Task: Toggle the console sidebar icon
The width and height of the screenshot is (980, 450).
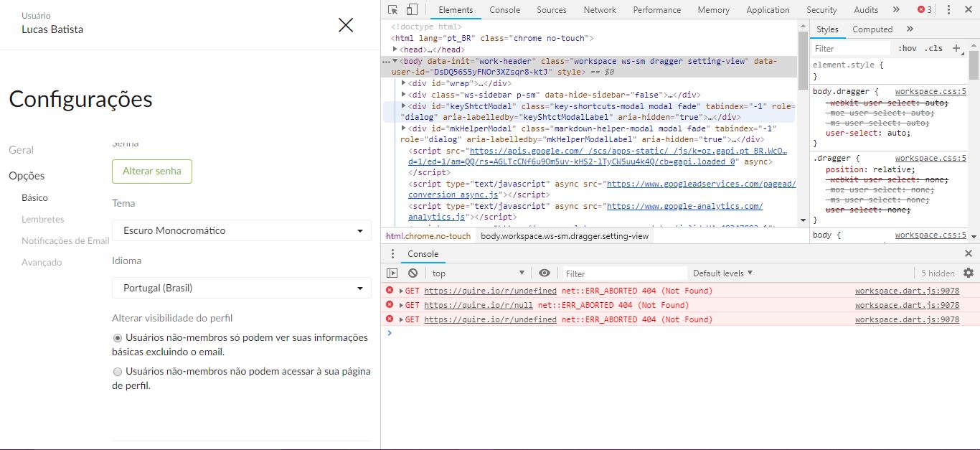Action: point(392,273)
